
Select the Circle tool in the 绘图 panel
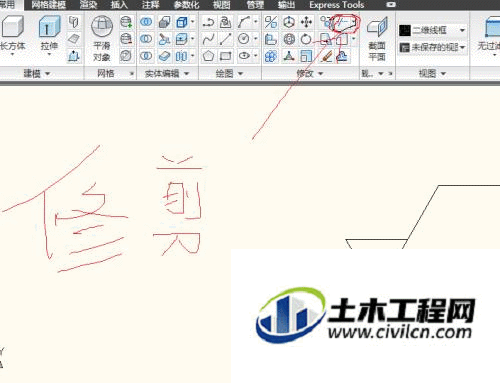(x=244, y=39)
